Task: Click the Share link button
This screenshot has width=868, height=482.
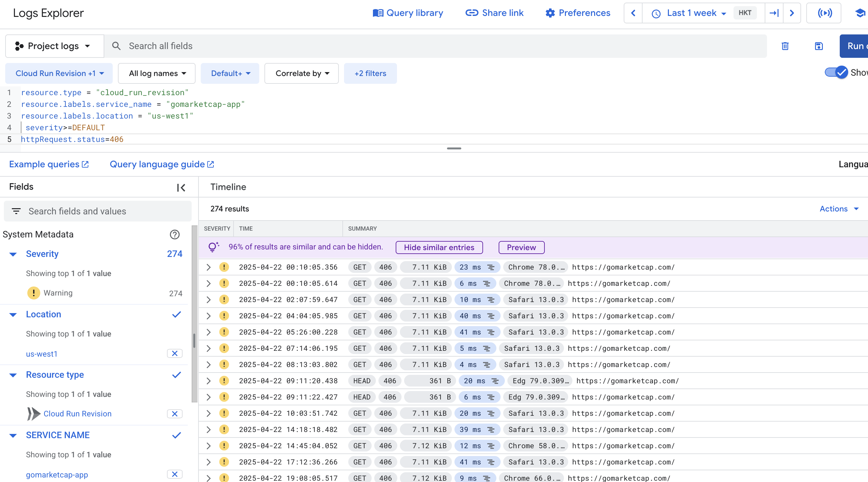Action: click(494, 13)
